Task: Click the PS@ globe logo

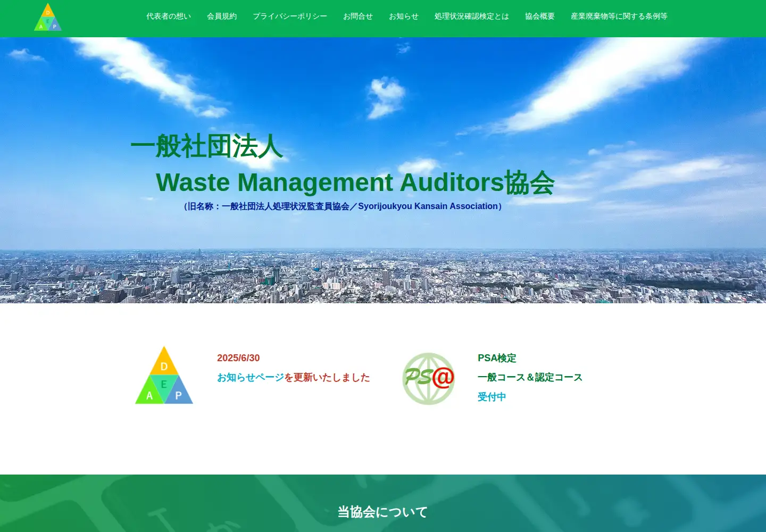Action: (428, 379)
